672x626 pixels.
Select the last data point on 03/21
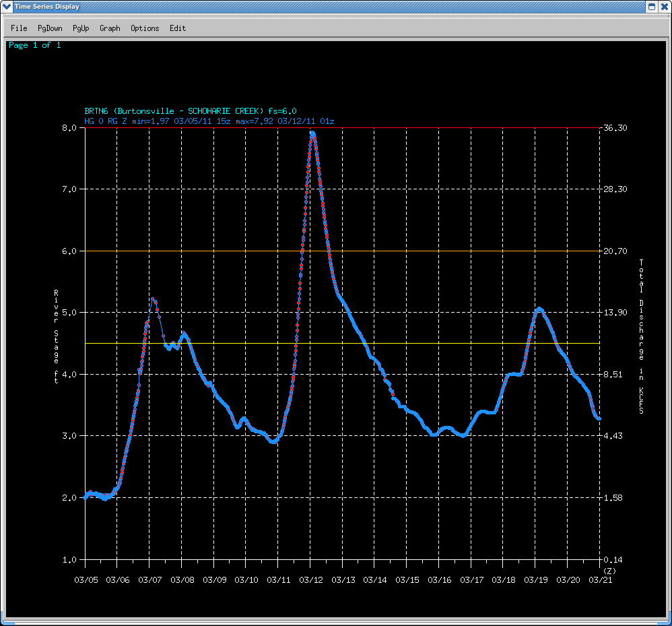pos(599,419)
